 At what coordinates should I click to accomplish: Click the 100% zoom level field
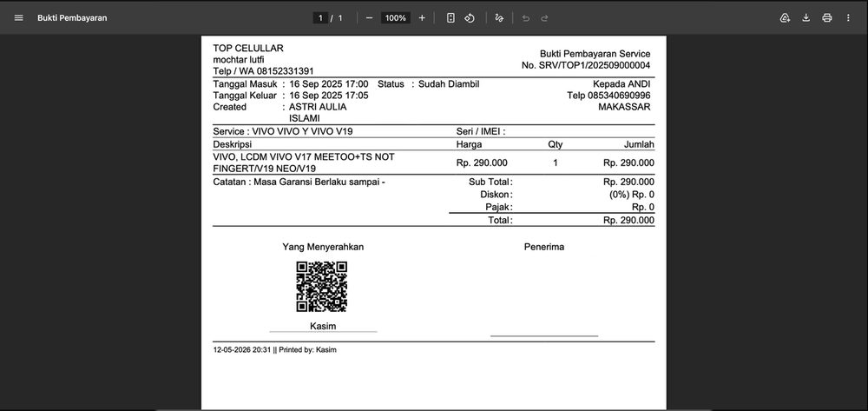point(395,17)
